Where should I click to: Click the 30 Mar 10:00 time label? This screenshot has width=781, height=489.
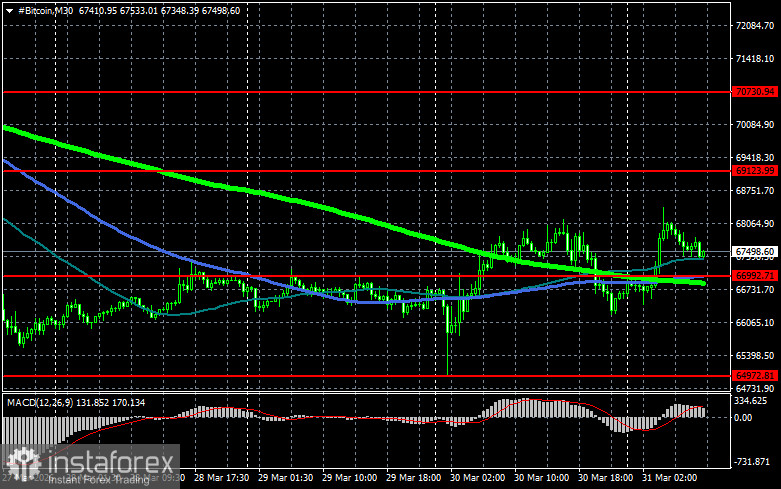tap(541, 478)
